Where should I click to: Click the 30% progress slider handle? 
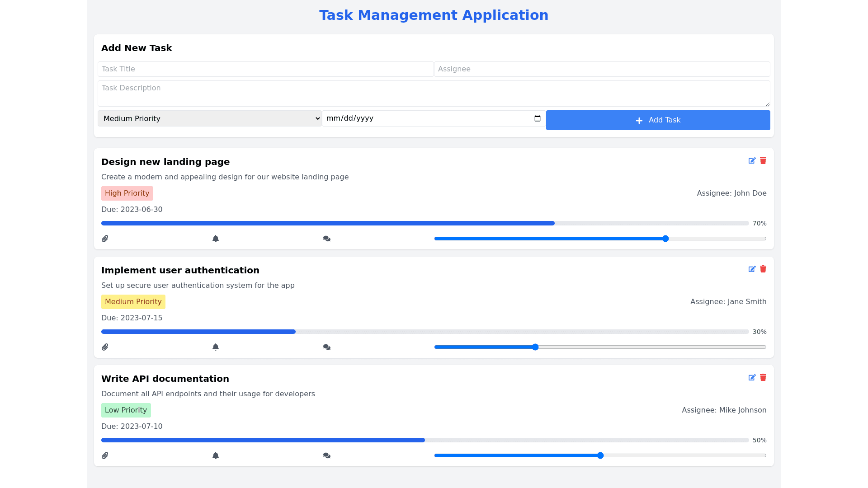535,347
